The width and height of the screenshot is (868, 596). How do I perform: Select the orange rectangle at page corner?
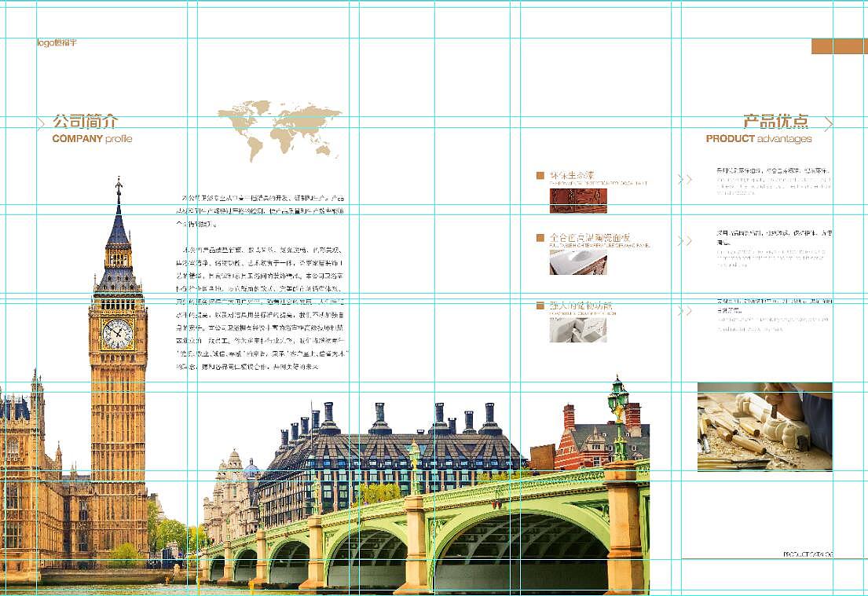840,46
